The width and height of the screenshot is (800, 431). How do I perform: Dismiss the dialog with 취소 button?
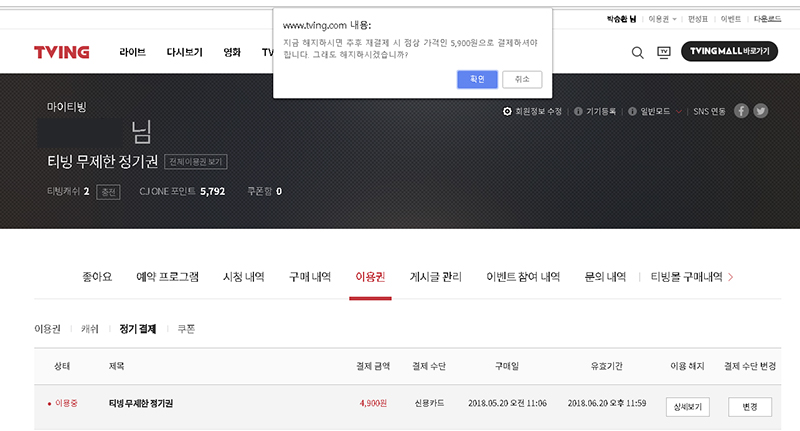click(x=522, y=79)
